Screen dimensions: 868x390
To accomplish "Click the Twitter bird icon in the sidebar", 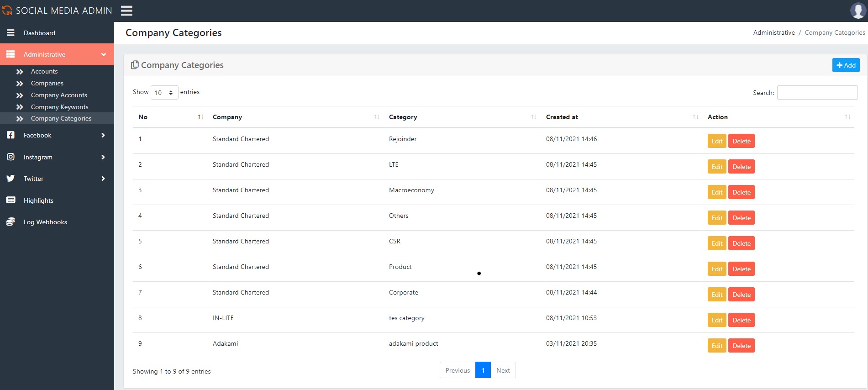I will pyautogui.click(x=11, y=179).
